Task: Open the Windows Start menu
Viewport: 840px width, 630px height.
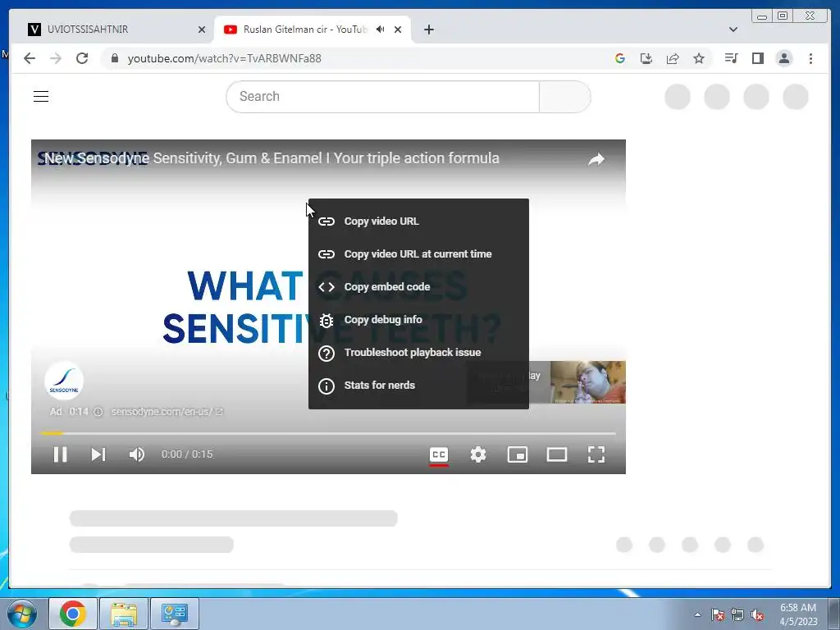Action: click(22, 614)
